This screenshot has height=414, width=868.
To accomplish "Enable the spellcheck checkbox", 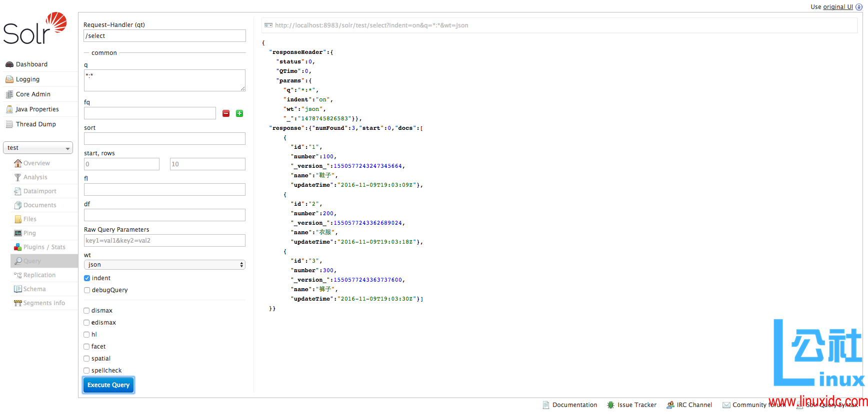I will (x=86, y=371).
